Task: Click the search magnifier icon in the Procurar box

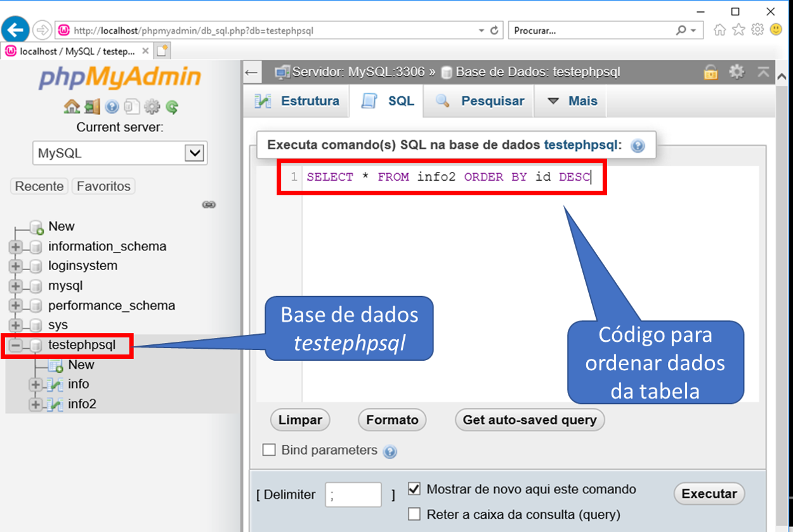Action: click(x=681, y=30)
